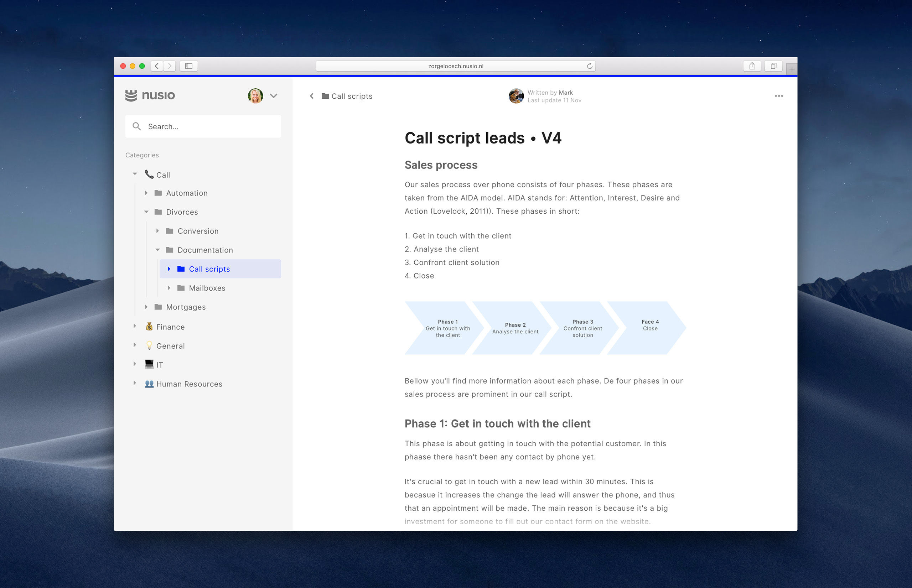This screenshot has width=912, height=588.
Task: Open the General category label
Action: pos(170,346)
